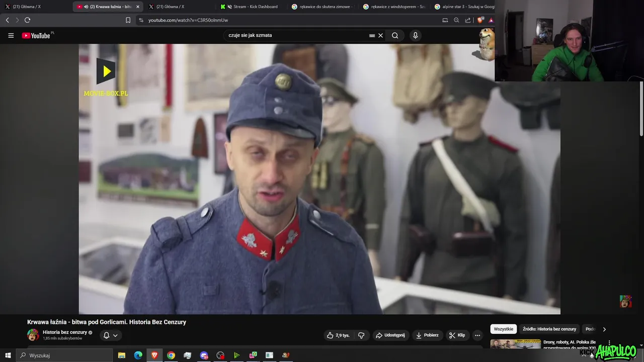Expand the subscription notification chevron
Screen dimensions: 644x362
[115, 335]
